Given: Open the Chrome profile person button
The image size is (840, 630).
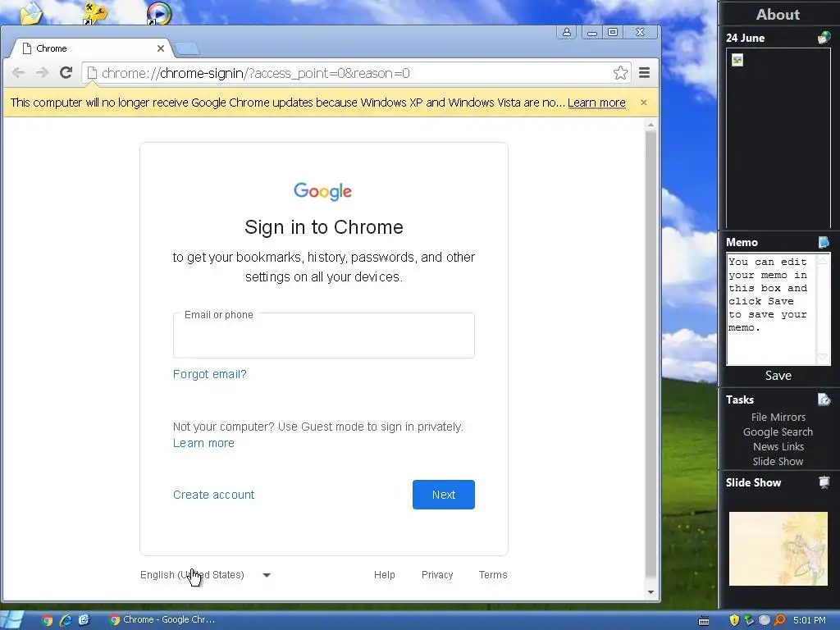Looking at the screenshot, I should click(566, 32).
